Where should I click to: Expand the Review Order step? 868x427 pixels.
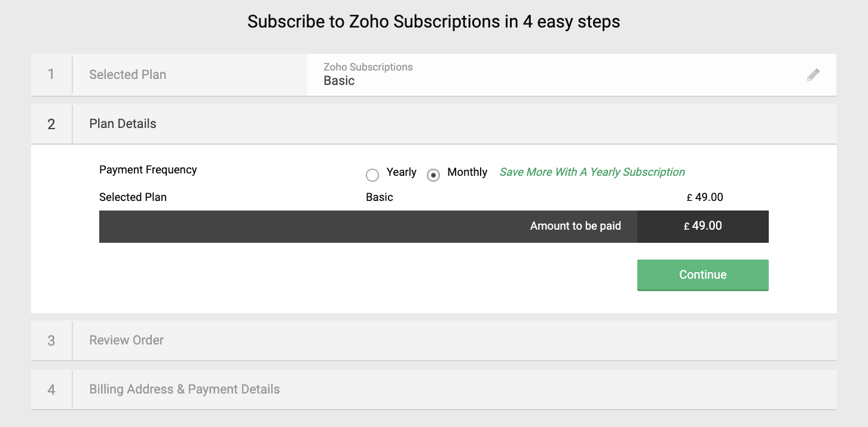[x=126, y=340]
